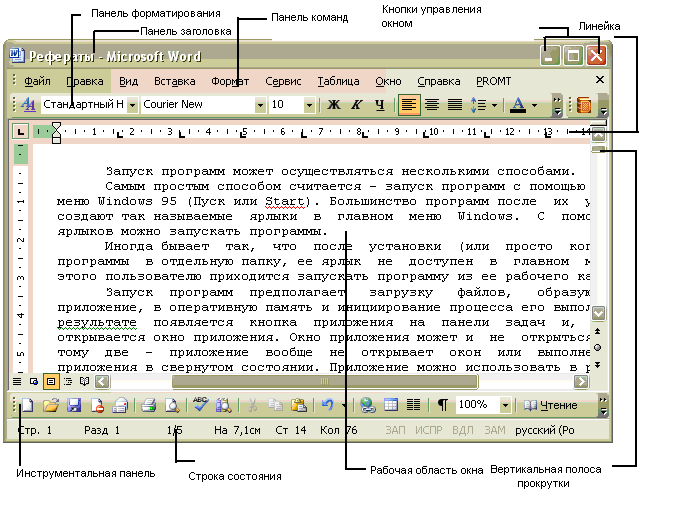Screen dimensions: 686x509
Task: Click vertical scrollbar up arrow
Action: click(598, 135)
